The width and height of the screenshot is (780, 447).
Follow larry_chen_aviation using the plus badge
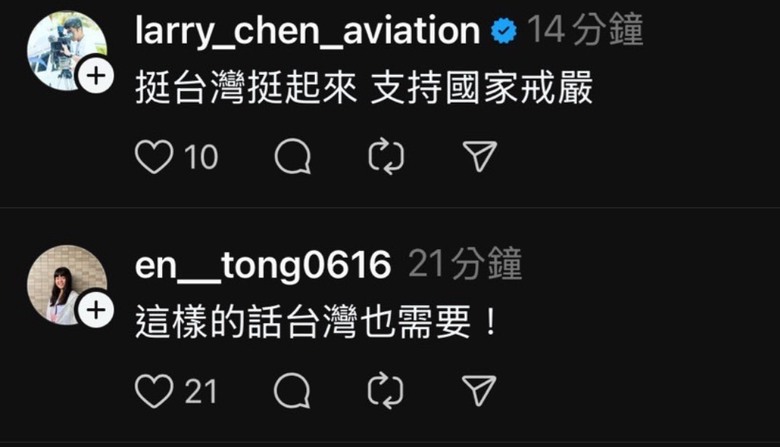point(96,76)
